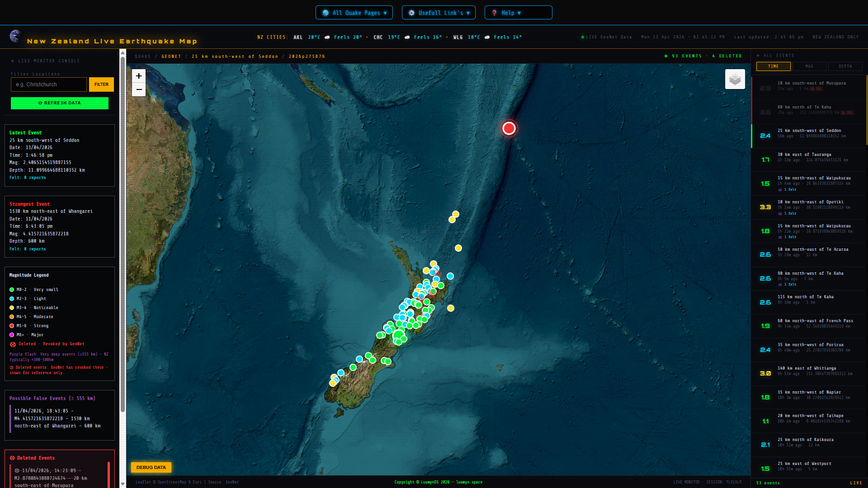This screenshot has width=868, height=488.
Task: Click the AKL weather cloud icon
Action: [327, 38]
